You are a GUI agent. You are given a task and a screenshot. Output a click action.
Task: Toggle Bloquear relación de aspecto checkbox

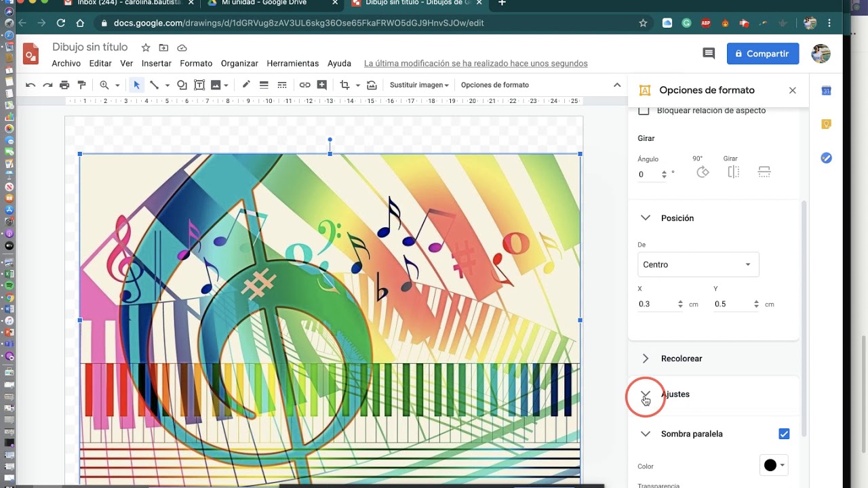[644, 110]
